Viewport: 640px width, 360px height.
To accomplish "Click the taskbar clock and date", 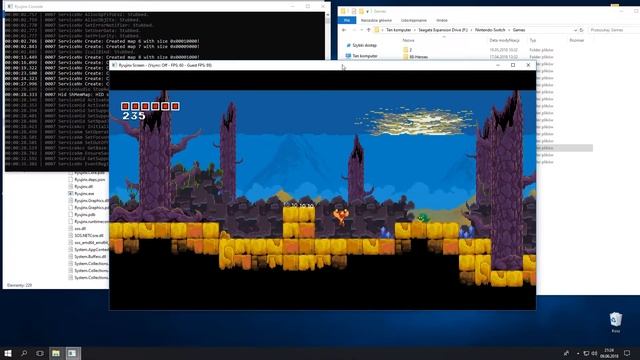I will click(609, 353).
